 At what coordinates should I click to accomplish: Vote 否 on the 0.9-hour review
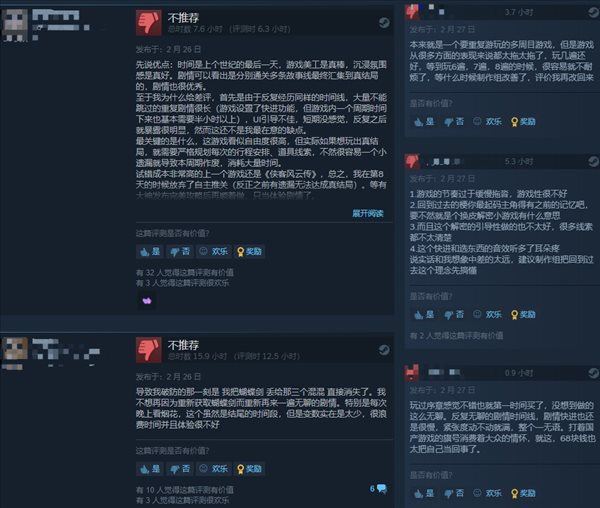(454, 493)
